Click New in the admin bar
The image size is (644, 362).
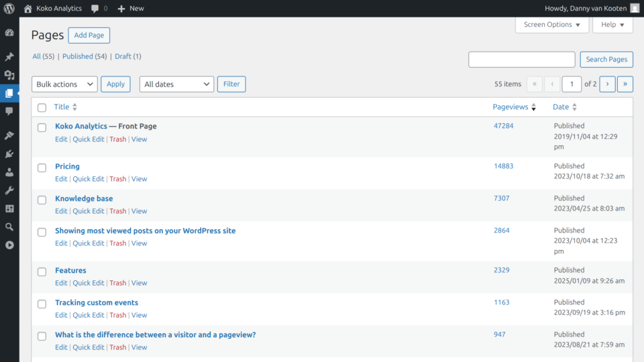point(136,8)
